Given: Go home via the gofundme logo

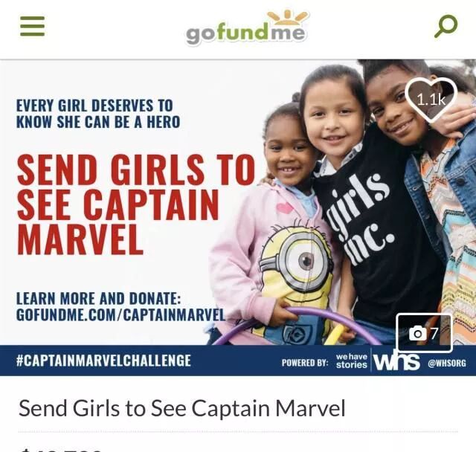Looking at the screenshot, I should tap(247, 28).
